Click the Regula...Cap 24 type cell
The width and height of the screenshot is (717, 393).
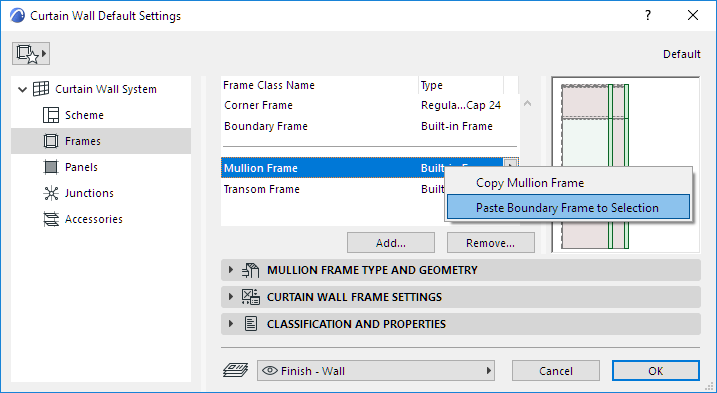pos(461,105)
